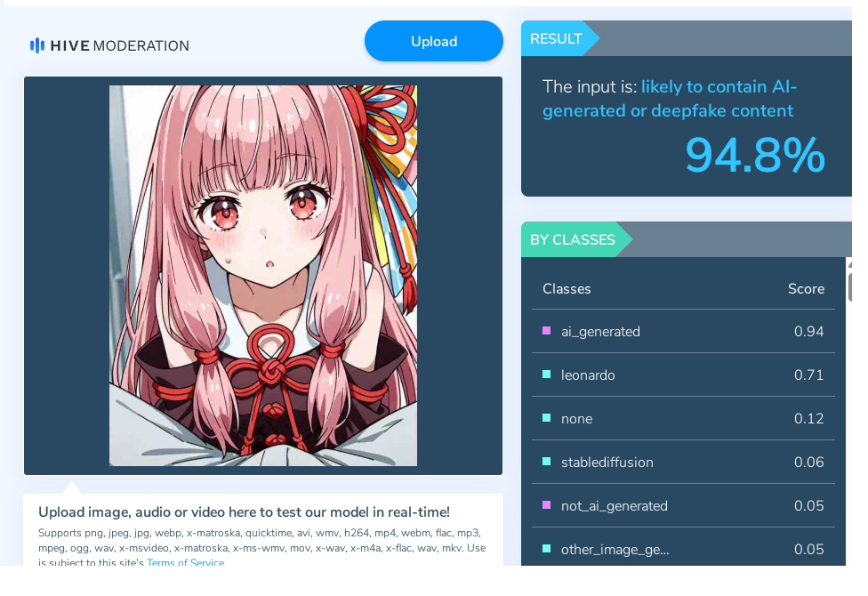Viewport: 868px width, 596px height.
Task: Click the Score column header
Action: click(x=806, y=288)
